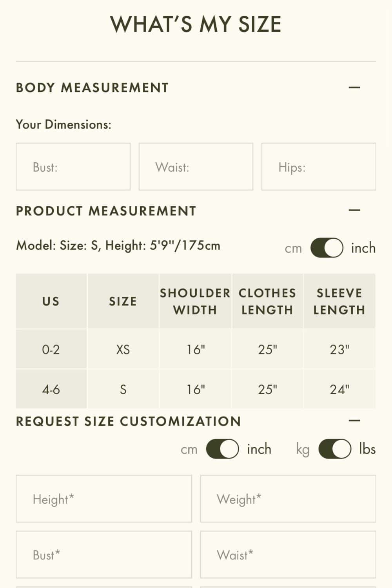This screenshot has height=588, width=392.
Task: Toggle customization cm/inch unit switch
Action: 223,449
